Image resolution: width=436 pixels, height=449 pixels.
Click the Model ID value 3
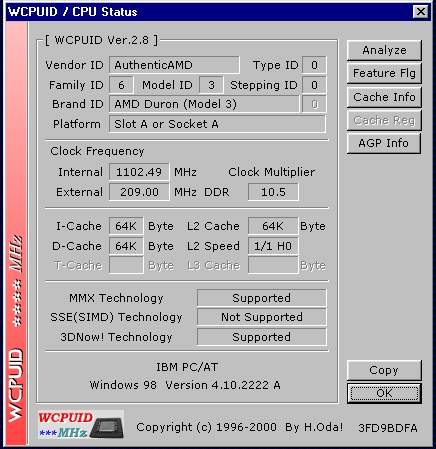pos(211,85)
